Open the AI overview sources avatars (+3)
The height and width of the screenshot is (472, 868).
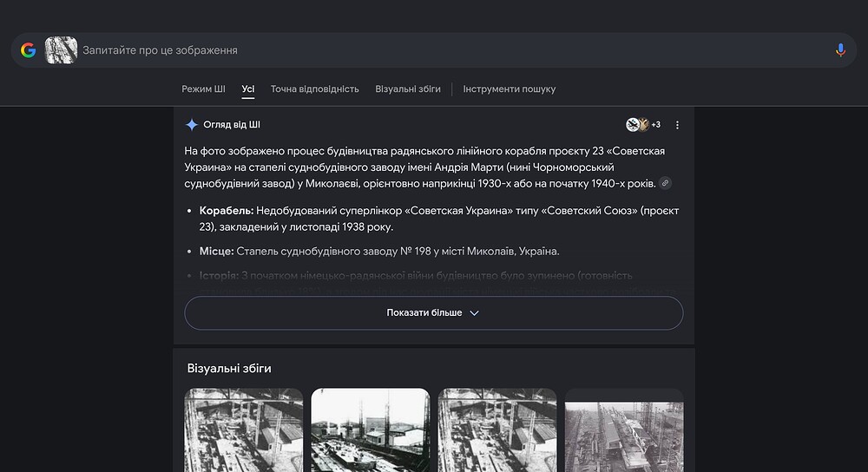[x=643, y=124]
